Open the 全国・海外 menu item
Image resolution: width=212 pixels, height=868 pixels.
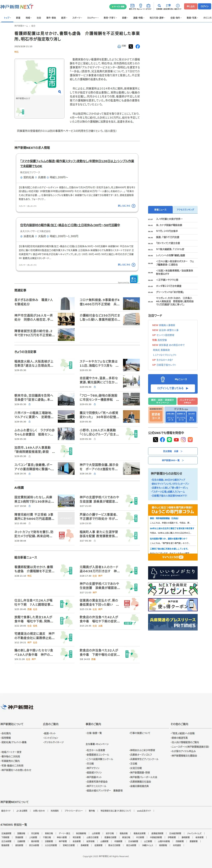176,18
